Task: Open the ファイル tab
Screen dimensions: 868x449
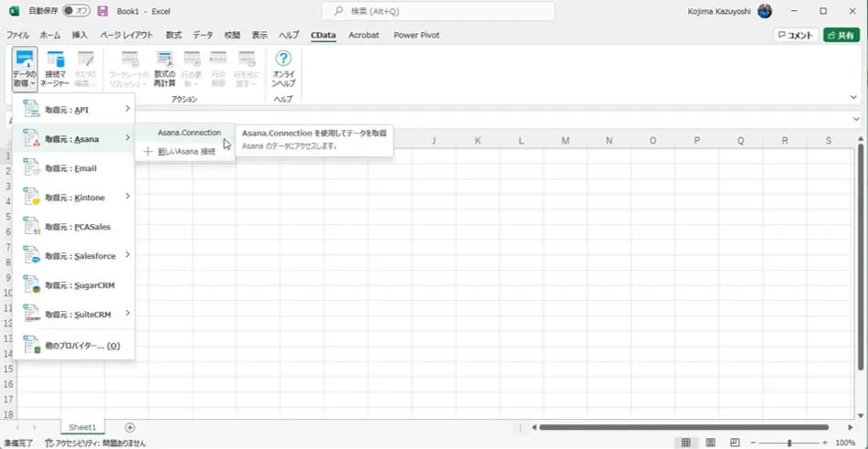Action: coord(17,35)
